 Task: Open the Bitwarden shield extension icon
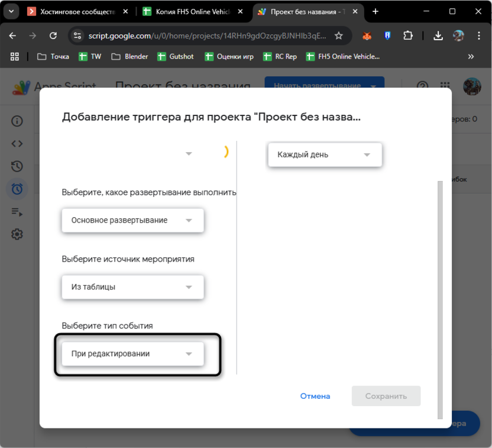(x=387, y=36)
